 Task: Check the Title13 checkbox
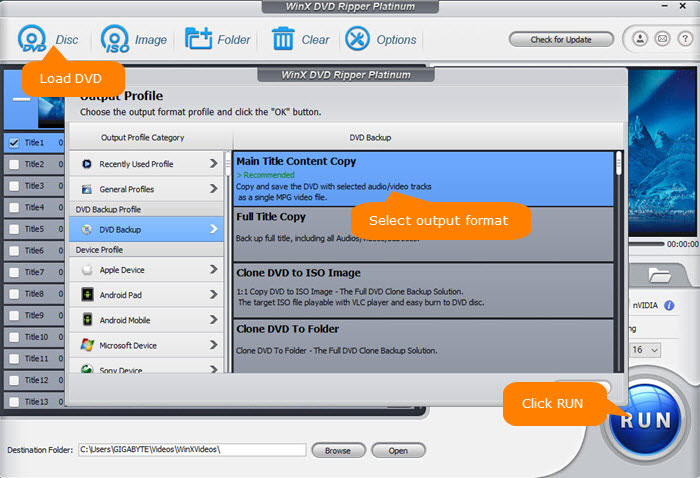pyautogui.click(x=14, y=402)
